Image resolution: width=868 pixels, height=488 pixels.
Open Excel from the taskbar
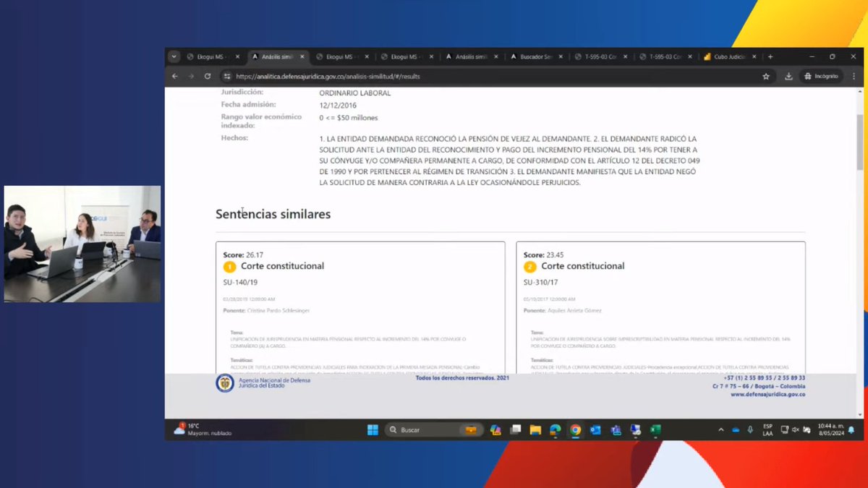coord(655,429)
